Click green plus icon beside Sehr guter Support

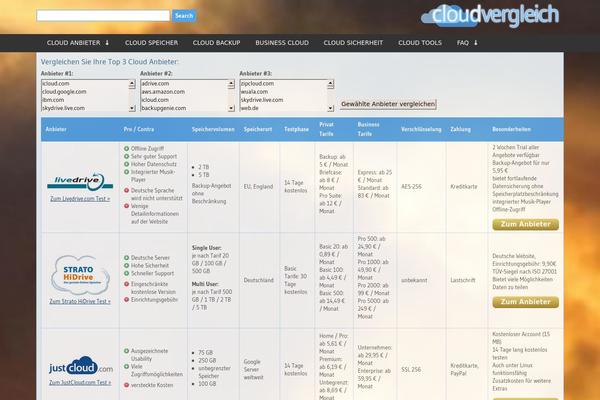(126, 156)
